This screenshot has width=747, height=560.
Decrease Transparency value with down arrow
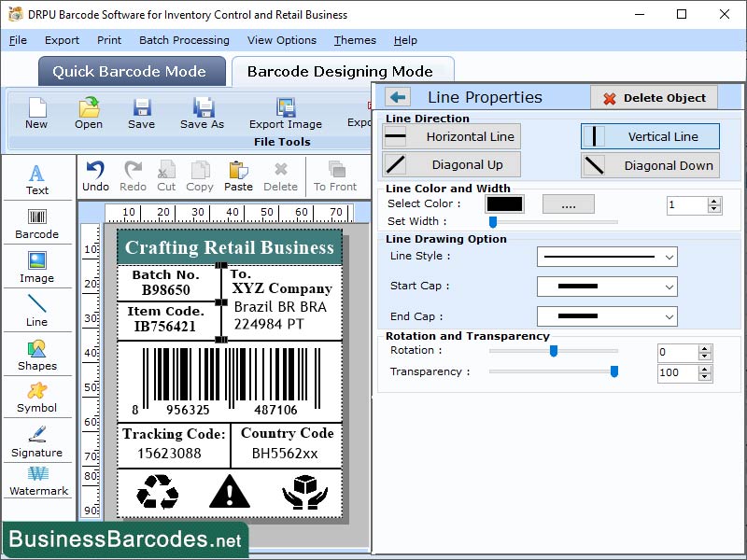coord(705,377)
